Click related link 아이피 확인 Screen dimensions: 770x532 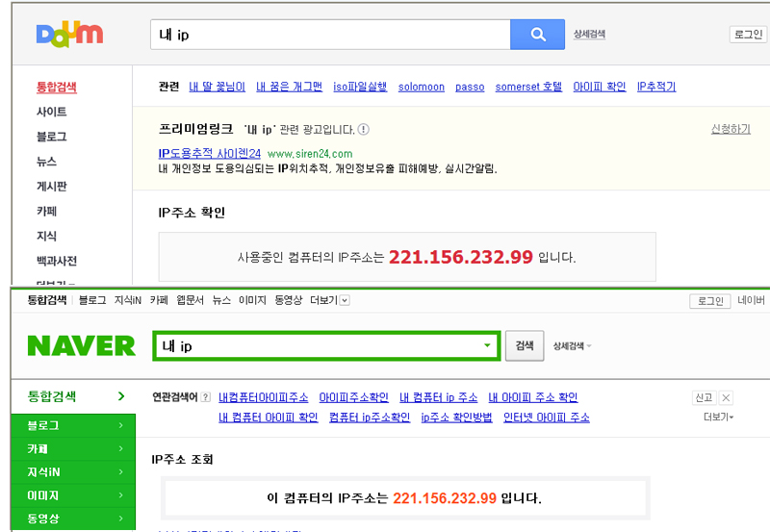click(600, 87)
